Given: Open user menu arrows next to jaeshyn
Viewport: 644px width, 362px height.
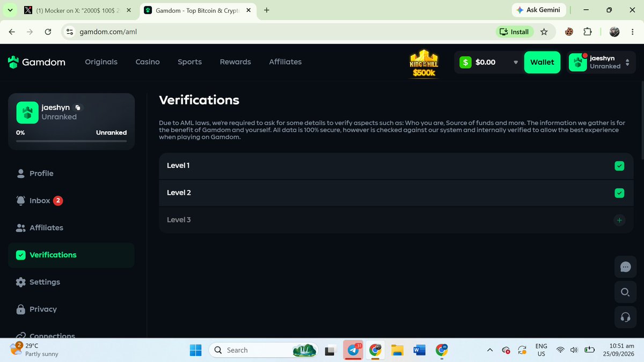Looking at the screenshot, I should click(x=627, y=62).
